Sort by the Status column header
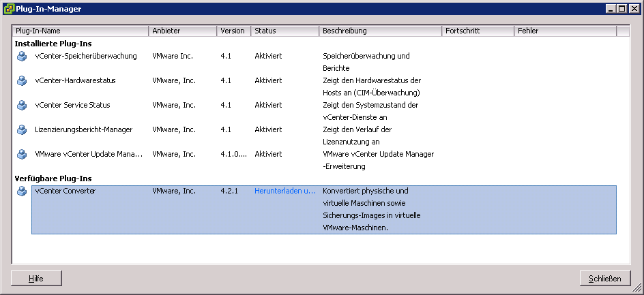644x295 pixels. 284,31
